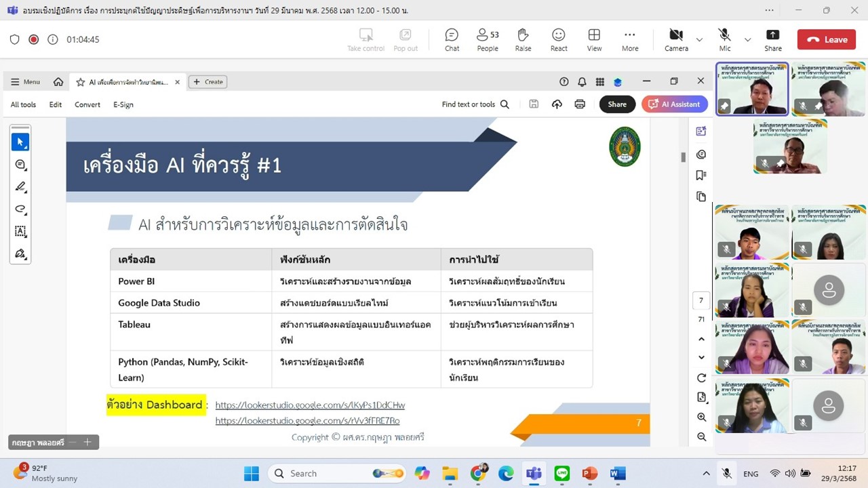868x488 pixels.
Task: Open the React emoji menu
Action: pyautogui.click(x=559, y=39)
